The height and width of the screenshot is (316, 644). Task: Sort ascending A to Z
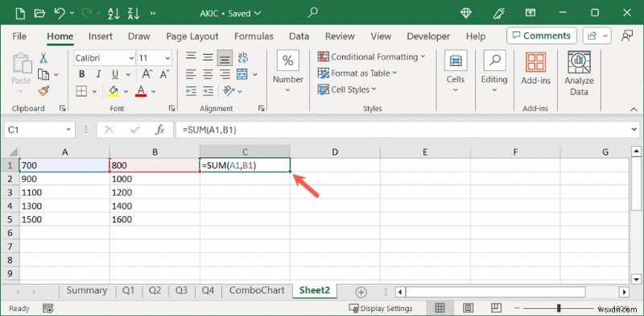click(x=114, y=13)
